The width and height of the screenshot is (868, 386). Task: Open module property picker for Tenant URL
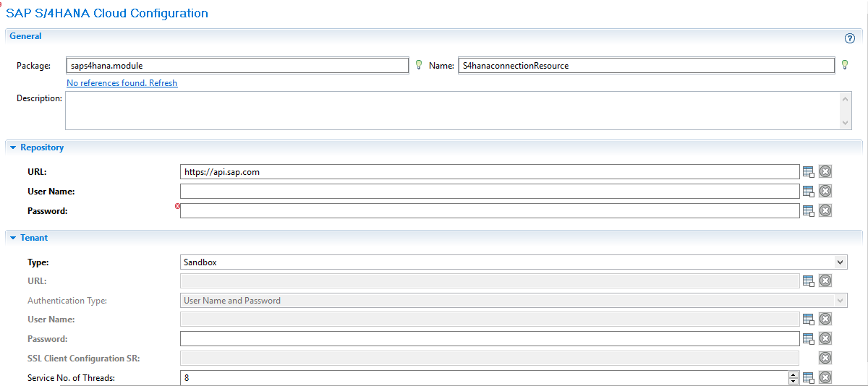[809, 280]
